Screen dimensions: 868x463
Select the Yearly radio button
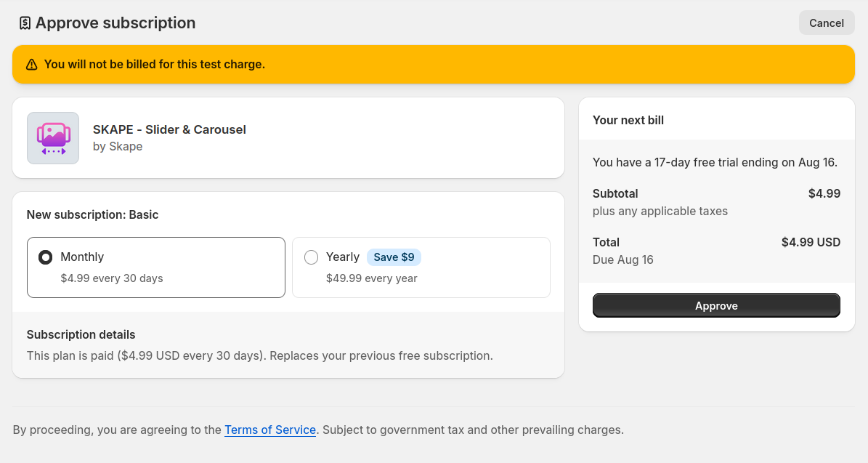tap(311, 257)
